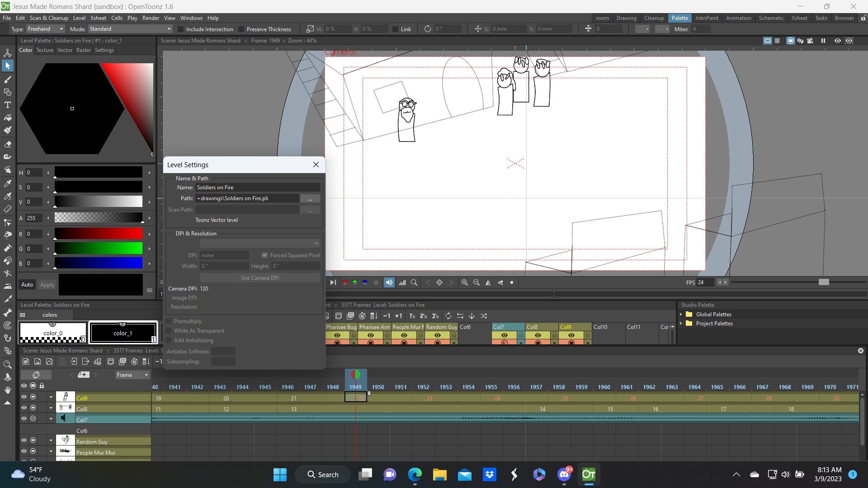
Task: Switch to the InknPaint room
Action: [x=707, y=18]
